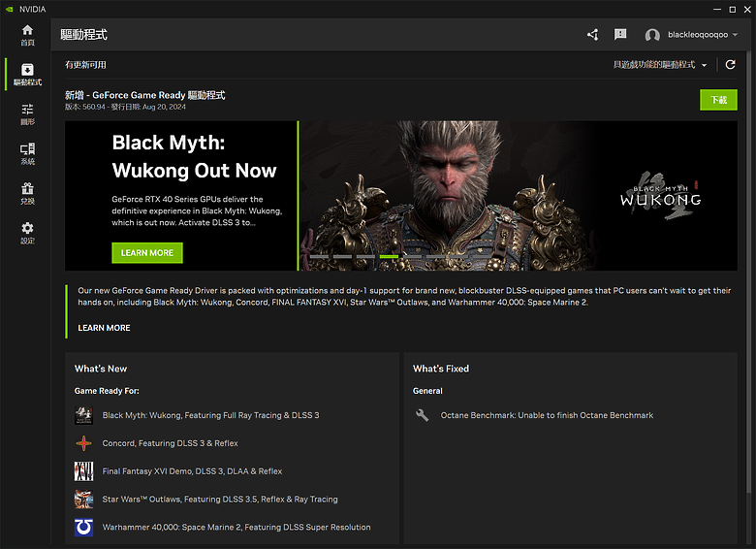
Task: Click Final Fantasy XVI game icon
Action: point(83,471)
